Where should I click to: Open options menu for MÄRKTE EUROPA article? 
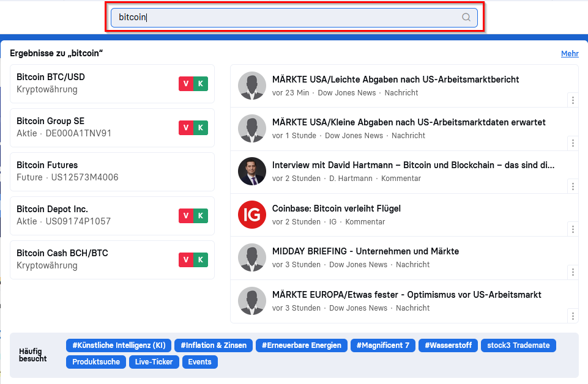(573, 316)
